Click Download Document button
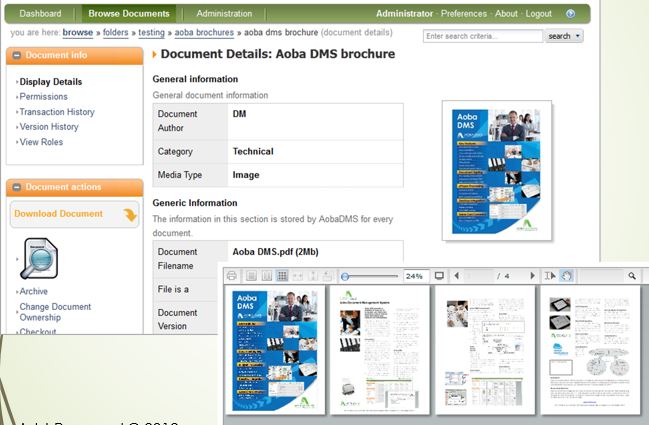Screen dimensions: 649x425 pos(75,214)
